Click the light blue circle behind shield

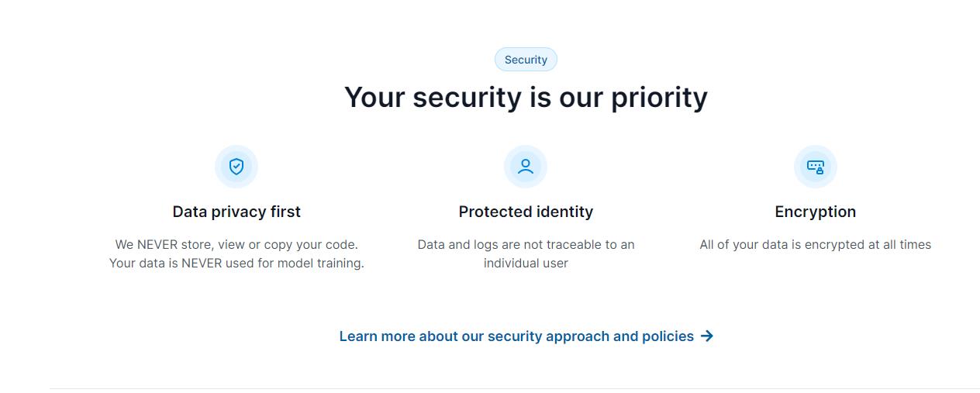(236, 167)
